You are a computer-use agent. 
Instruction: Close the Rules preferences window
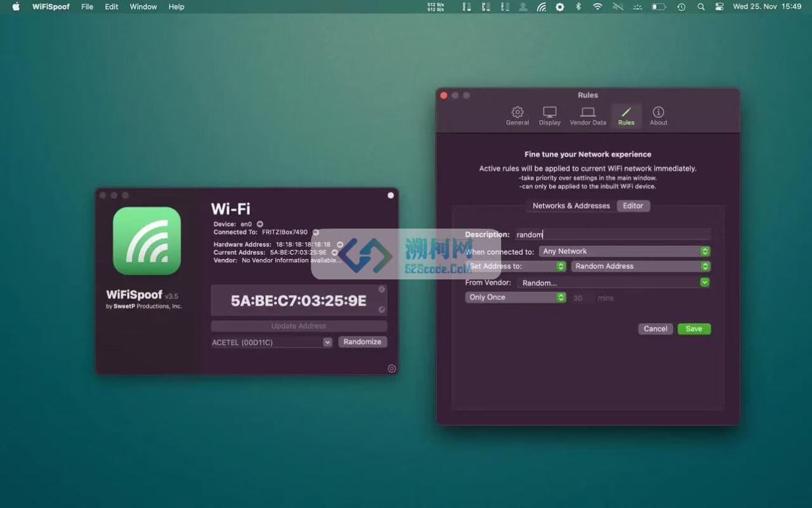click(444, 95)
